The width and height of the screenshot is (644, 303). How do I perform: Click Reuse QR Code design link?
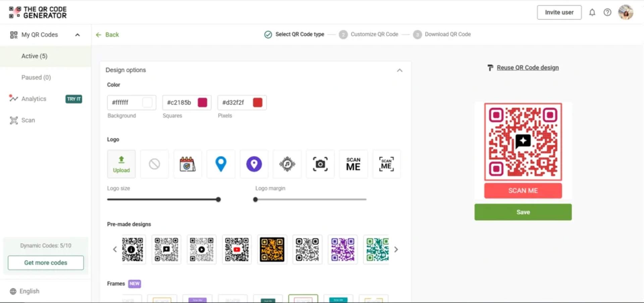528,68
